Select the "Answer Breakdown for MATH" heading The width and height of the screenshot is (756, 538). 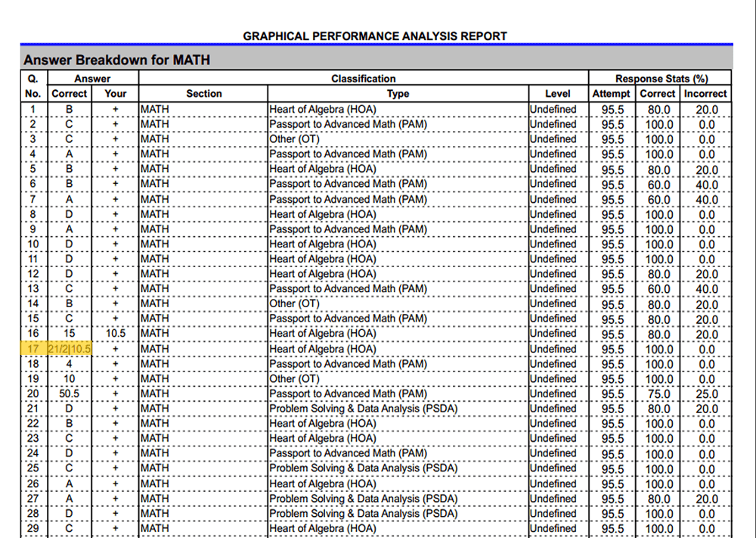[x=116, y=60]
